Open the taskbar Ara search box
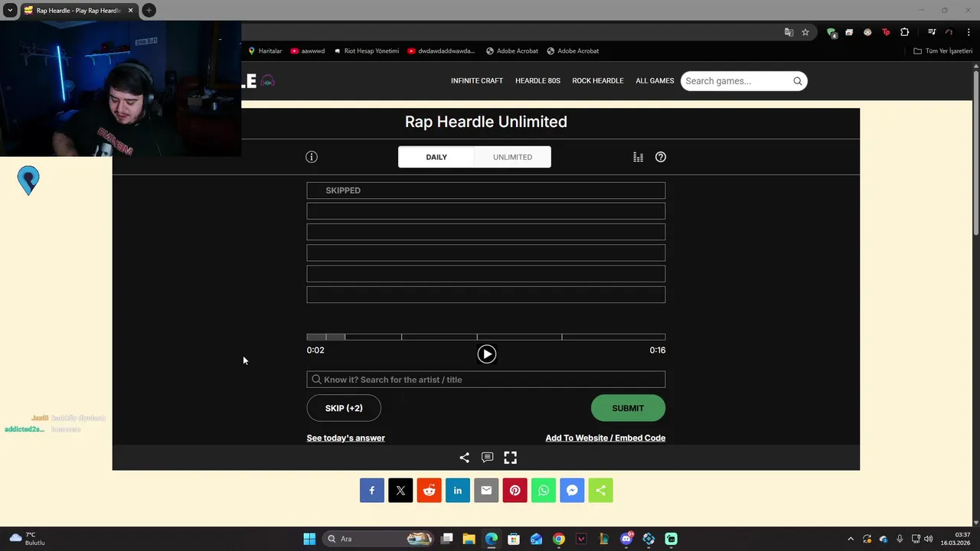The height and width of the screenshot is (551, 980). [x=378, y=539]
